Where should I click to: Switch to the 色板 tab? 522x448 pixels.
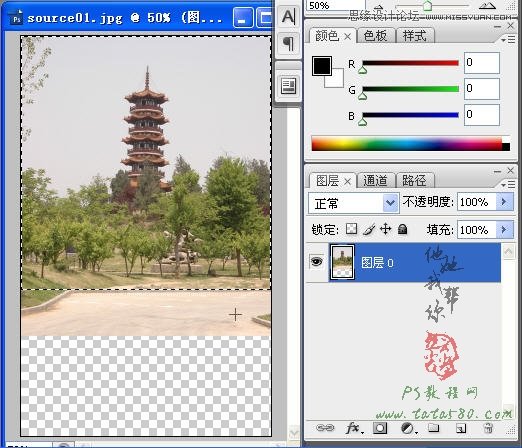point(375,36)
